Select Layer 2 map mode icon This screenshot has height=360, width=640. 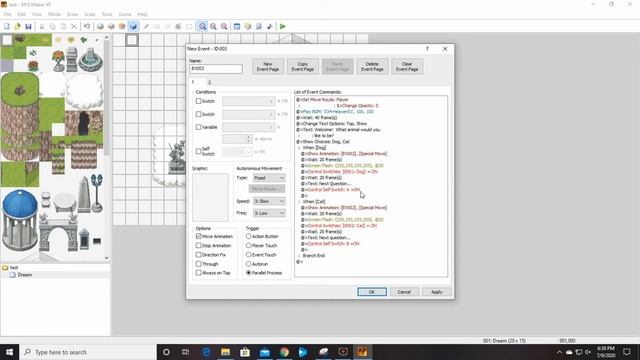[x=111, y=27]
